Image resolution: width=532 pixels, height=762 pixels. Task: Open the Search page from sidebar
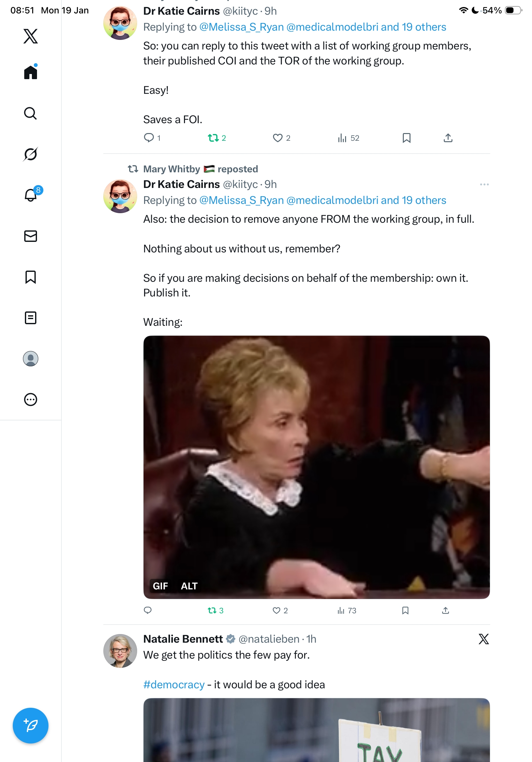31,113
